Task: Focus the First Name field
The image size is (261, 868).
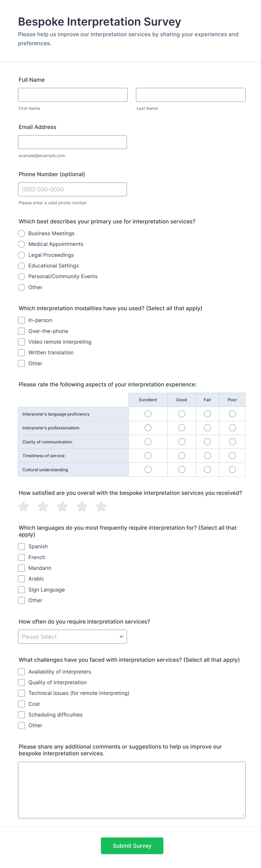Action: tap(73, 95)
